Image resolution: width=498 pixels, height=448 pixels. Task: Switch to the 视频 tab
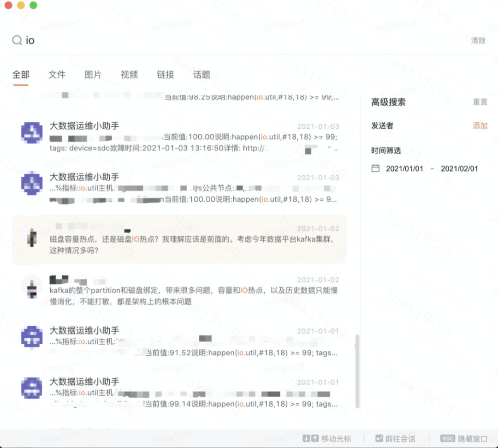129,75
